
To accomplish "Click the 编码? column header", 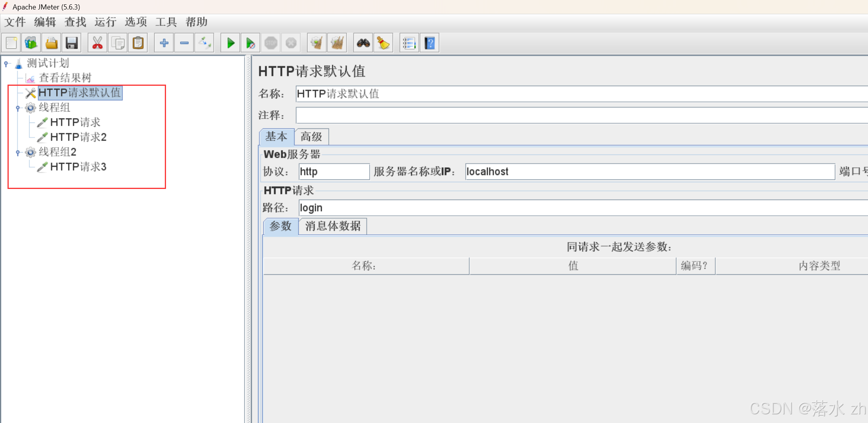I will pos(696,266).
